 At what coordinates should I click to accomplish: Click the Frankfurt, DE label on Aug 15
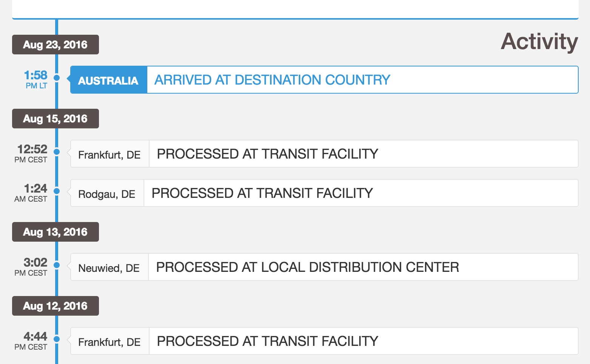pos(110,154)
